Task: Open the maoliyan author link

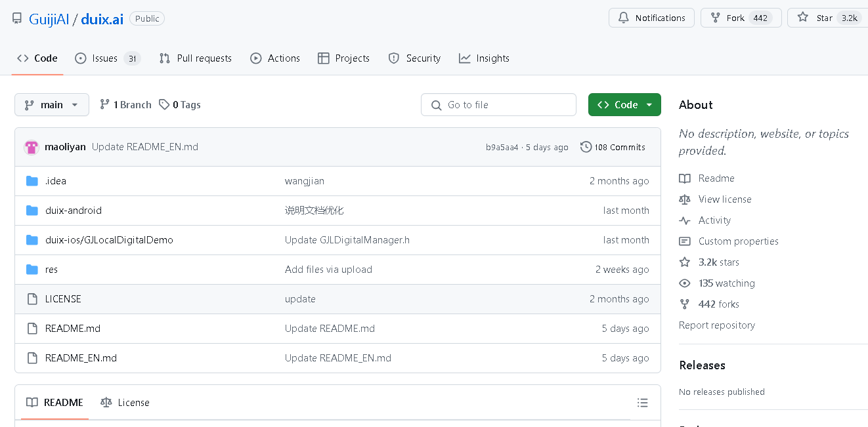Action: (x=65, y=147)
